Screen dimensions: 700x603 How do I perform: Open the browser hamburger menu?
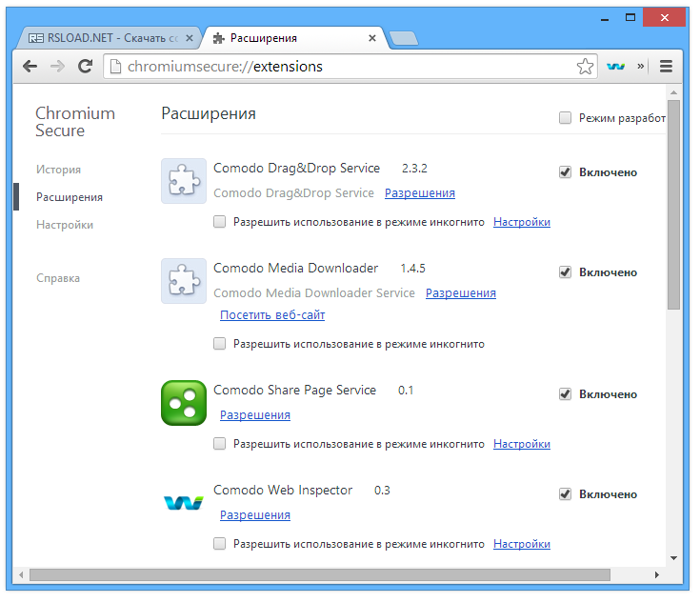click(x=666, y=67)
